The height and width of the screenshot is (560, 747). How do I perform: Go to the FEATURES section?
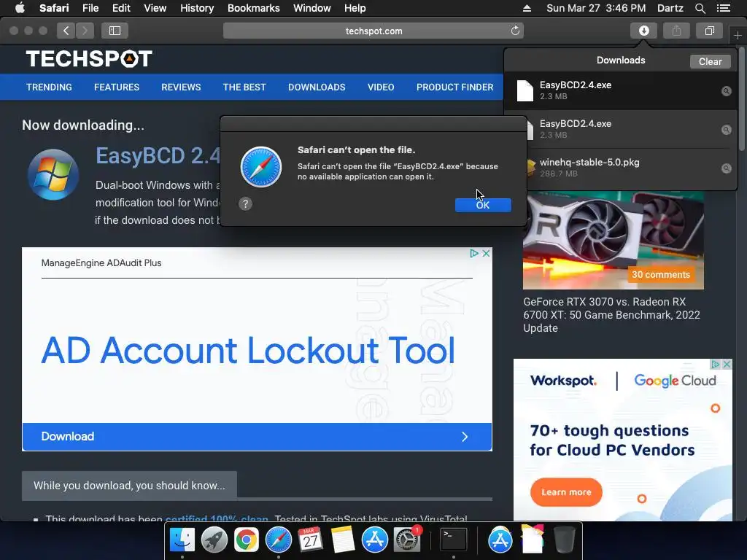pos(117,87)
